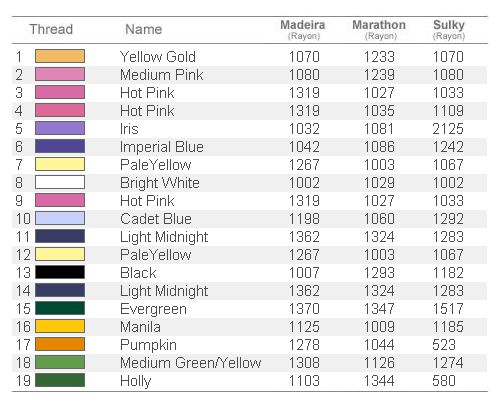
Task: Select the Imperial Blue swatch
Action: (x=60, y=146)
